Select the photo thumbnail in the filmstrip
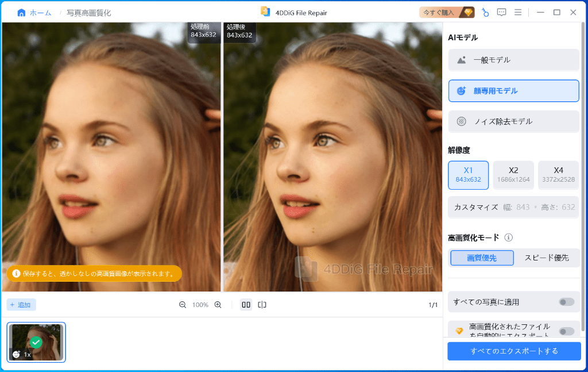Viewport: 588px width, 372px height. click(x=36, y=342)
